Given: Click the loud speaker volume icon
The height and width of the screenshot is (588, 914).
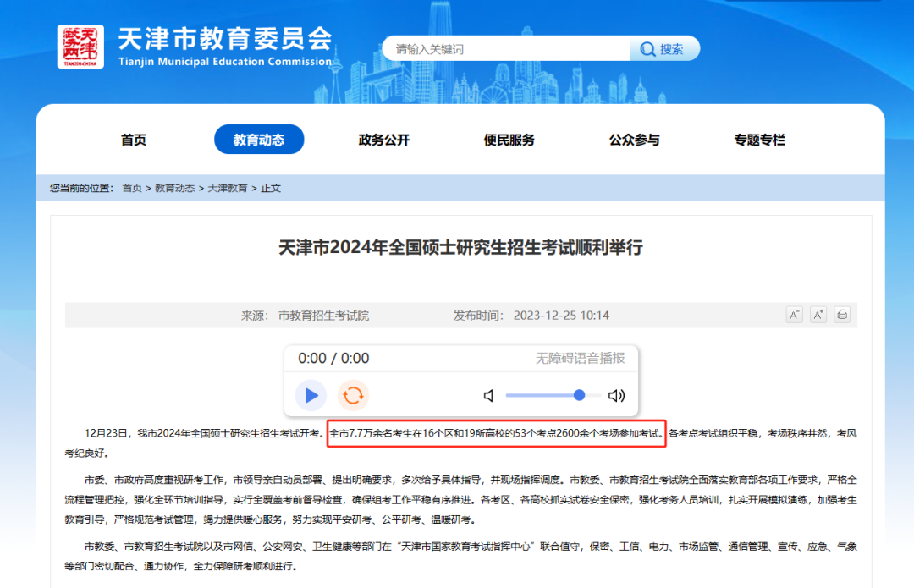Looking at the screenshot, I should [x=616, y=396].
